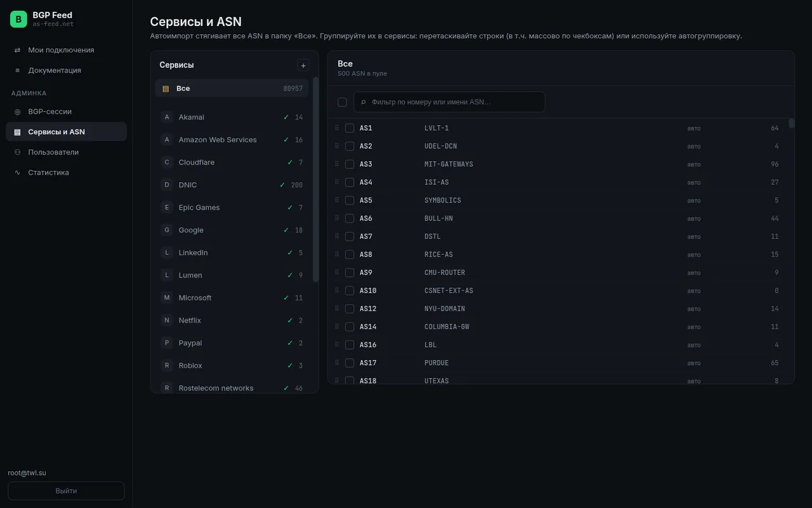812x508 pixels.
Task: Check the AS2 UDEL-DCN checkbox
Action: (x=350, y=146)
